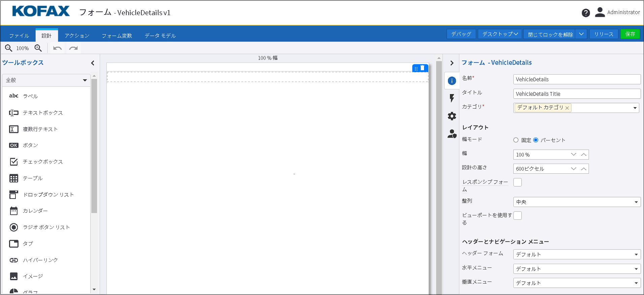Click the undo arrow icon

[57, 48]
